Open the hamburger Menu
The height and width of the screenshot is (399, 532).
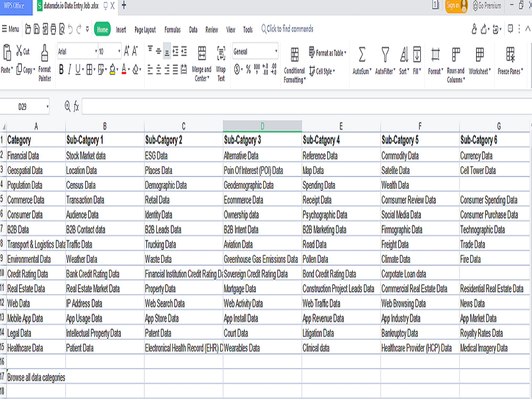click(10, 29)
